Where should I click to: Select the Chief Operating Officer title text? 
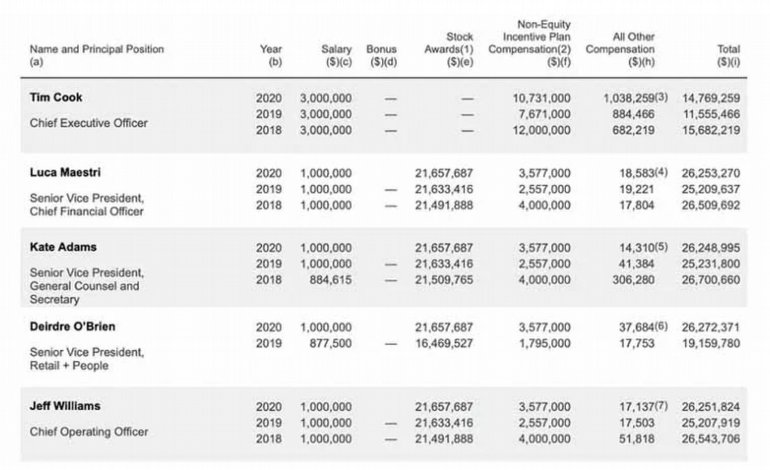89,432
